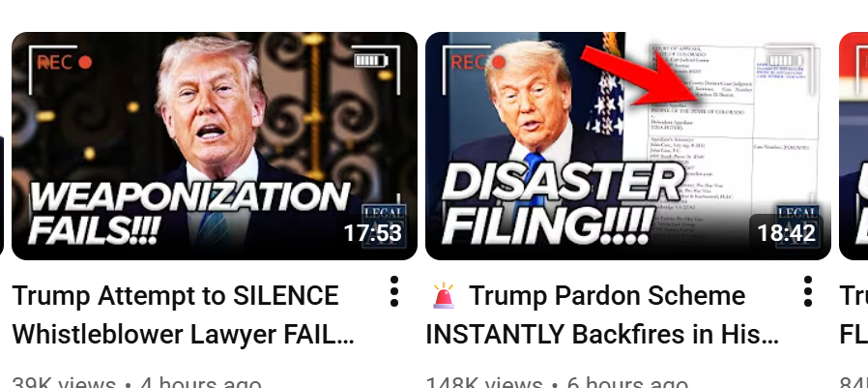Open the DISASTER FILING video thumbnail

point(628,146)
